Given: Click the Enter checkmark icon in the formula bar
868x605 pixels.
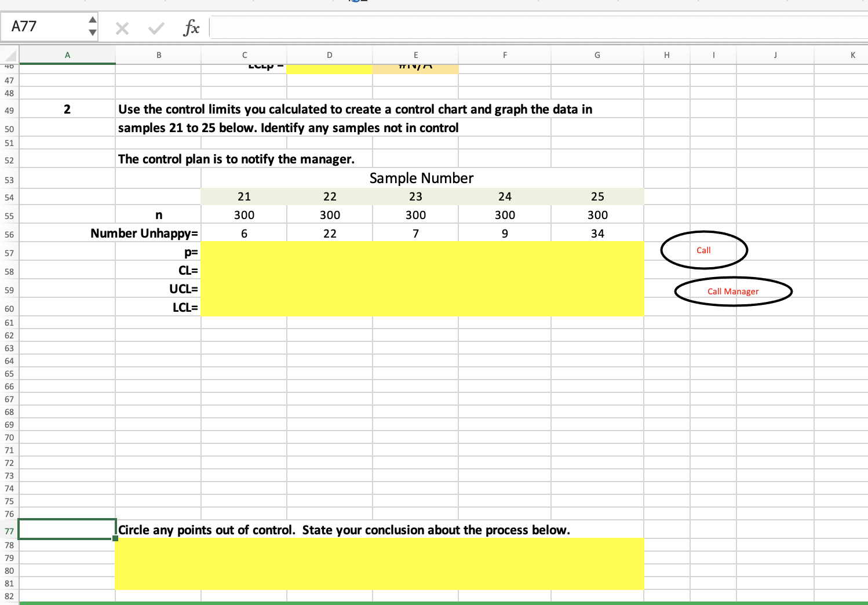Looking at the screenshot, I should (154, 27).
